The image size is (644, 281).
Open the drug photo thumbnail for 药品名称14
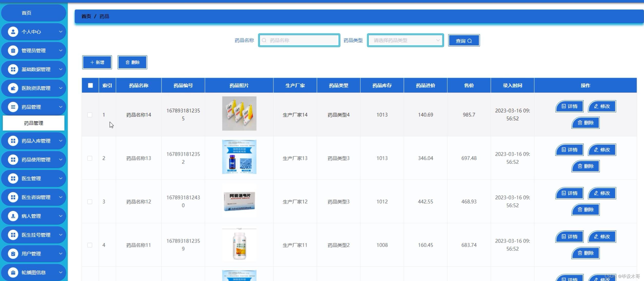click(239, 113)
